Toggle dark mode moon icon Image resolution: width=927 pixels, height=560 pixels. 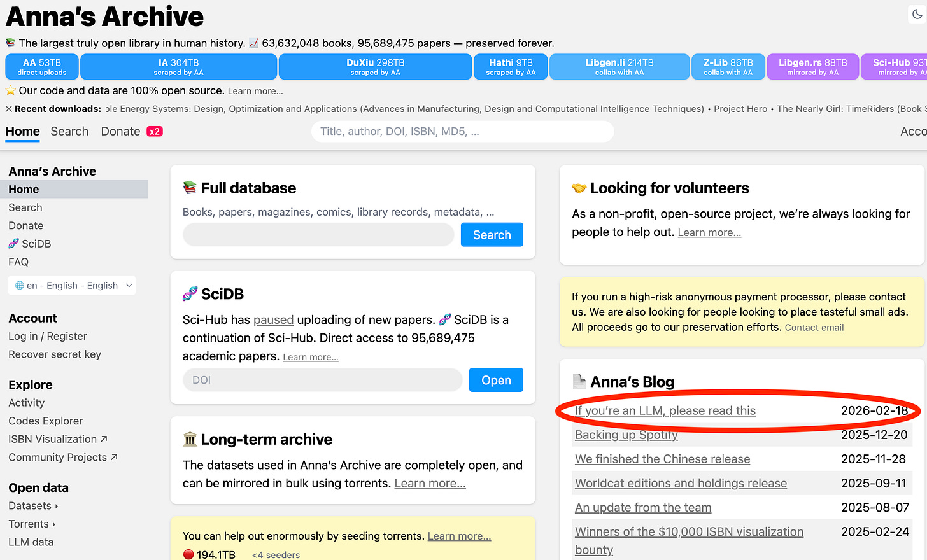(917, 14)
